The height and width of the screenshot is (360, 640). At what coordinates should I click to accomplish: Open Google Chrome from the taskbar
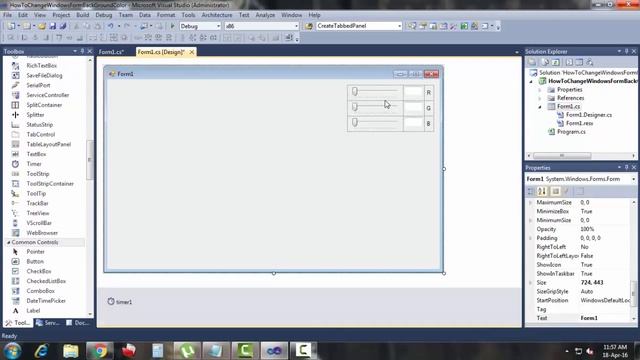(x=99, y=351)
